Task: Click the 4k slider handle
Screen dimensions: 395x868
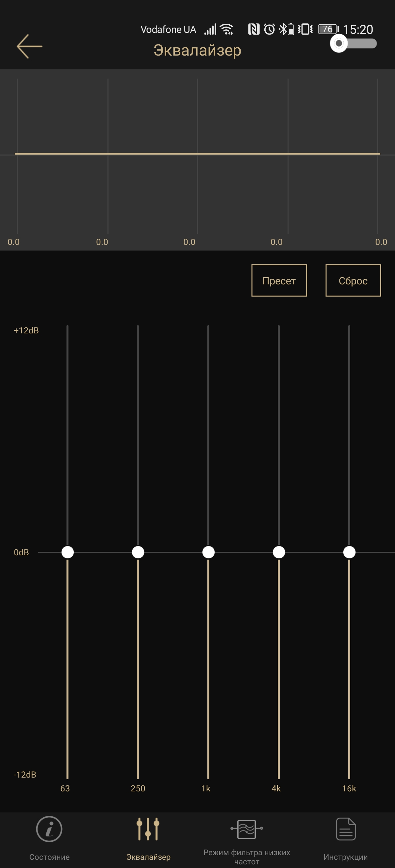Action: (279, 552)
